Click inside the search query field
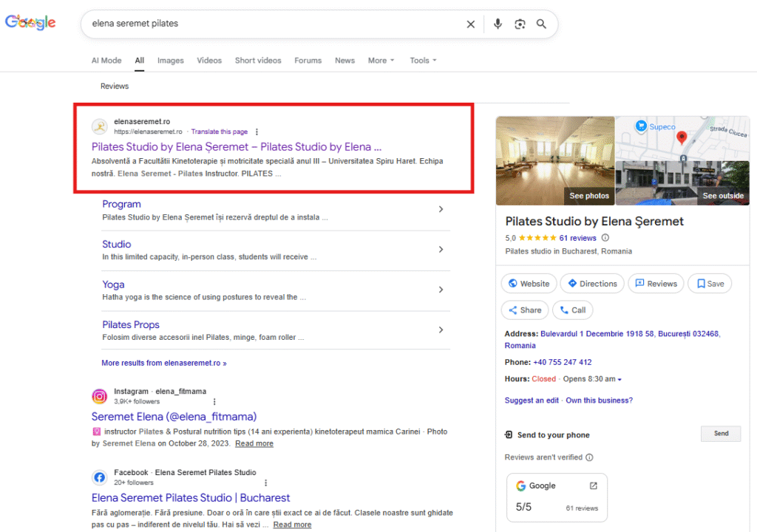 274,24
